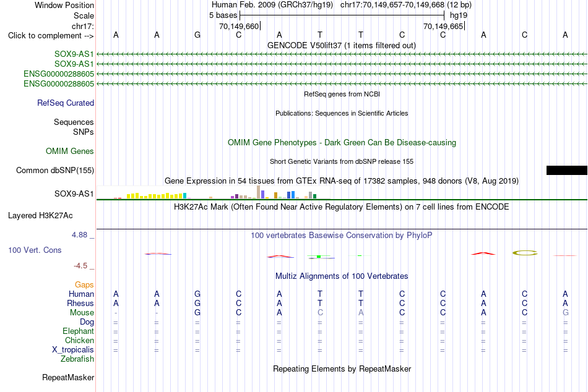This screenshot has width=588, height=392.
Task: Open Repeating Elements by RepeatMasker title
Action: pyautogui.click(x=342, y=369)
